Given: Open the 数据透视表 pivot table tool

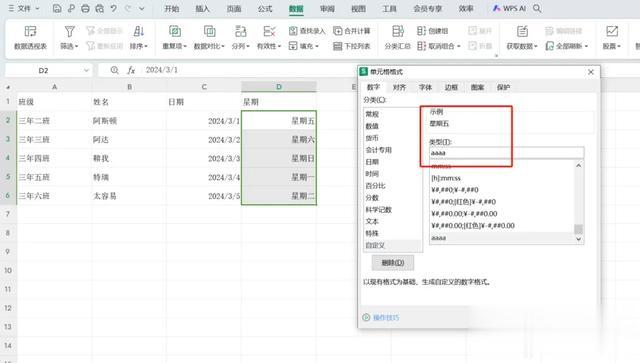Looking at the screenshot, I should coord(30,38).
